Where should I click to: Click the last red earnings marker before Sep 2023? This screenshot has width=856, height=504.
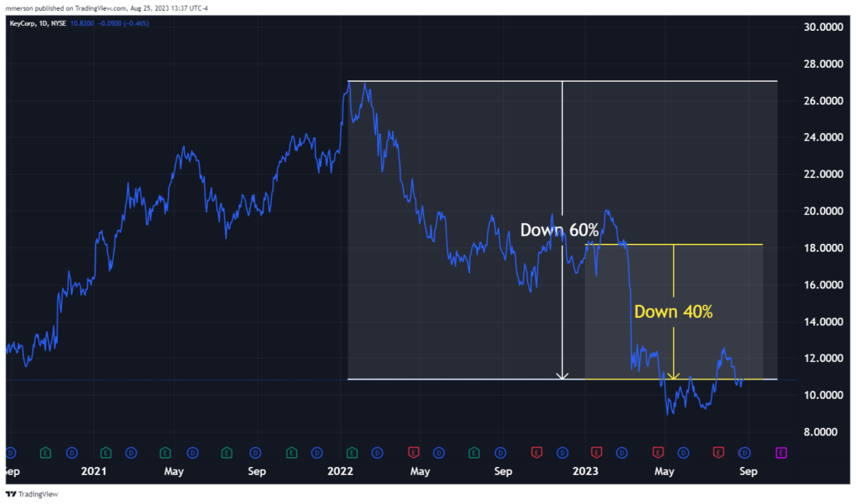click(x=718, y=452)
